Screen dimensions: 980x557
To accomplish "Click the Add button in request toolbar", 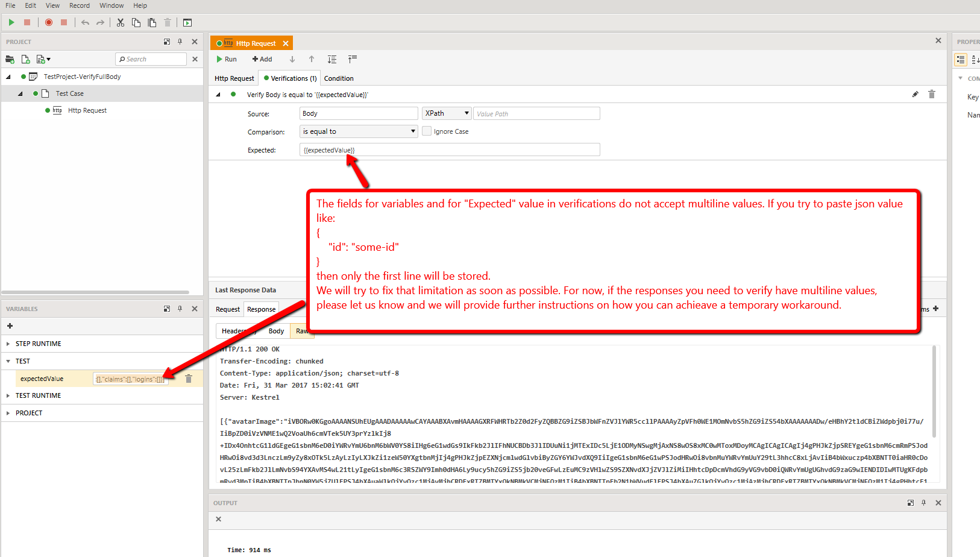I will (x=262, y=59).
